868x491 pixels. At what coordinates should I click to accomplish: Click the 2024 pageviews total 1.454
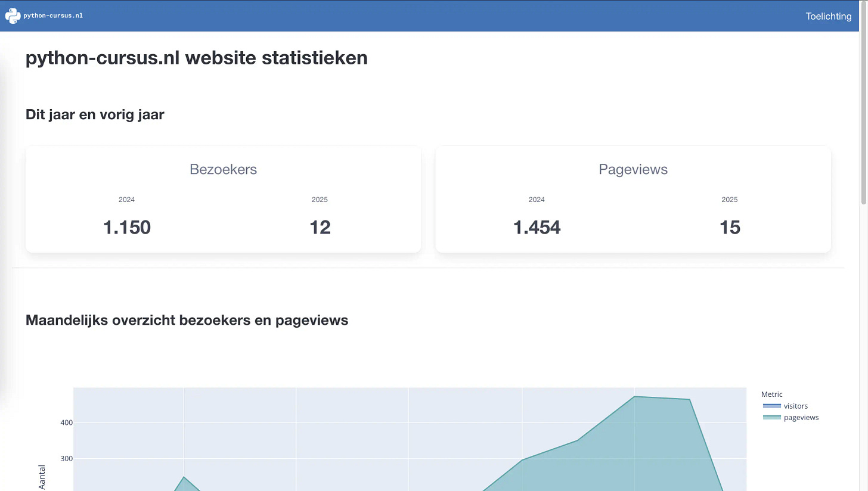[x=536, y=227]
